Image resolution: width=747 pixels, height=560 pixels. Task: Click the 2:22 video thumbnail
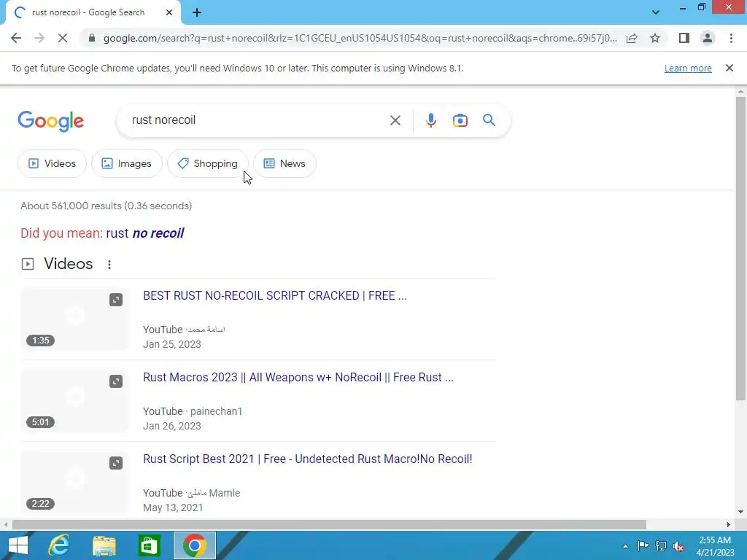coord(75,483)
